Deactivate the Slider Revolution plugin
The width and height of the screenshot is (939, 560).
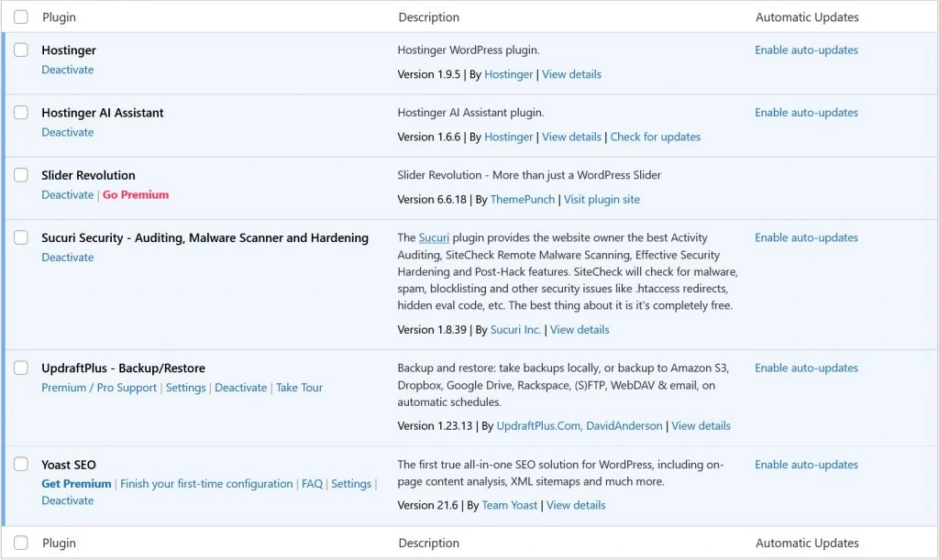point(67,194)
